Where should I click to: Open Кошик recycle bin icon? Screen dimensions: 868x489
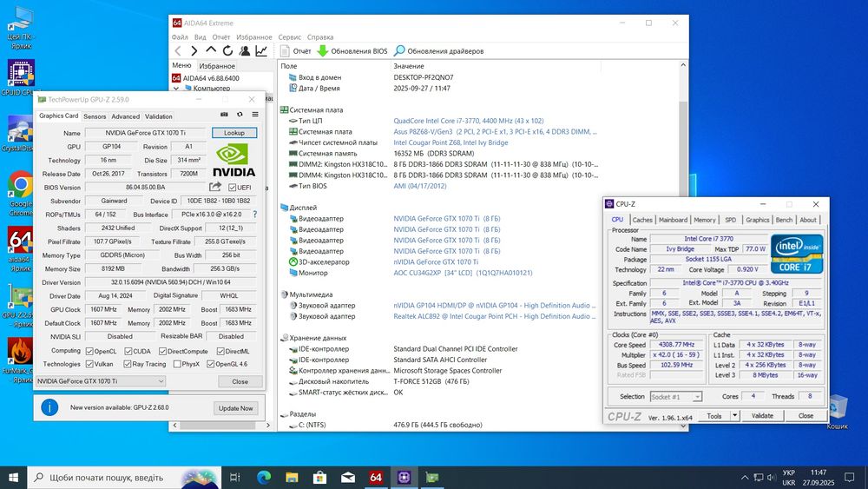pos(837,413)
